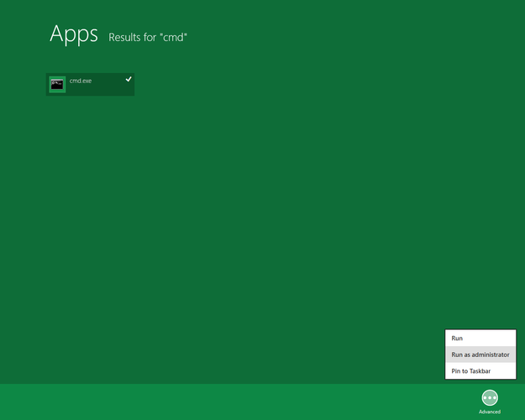Choose Run from the popup menu
Screen dimensions: 525x420
click(x=480, y=339)
